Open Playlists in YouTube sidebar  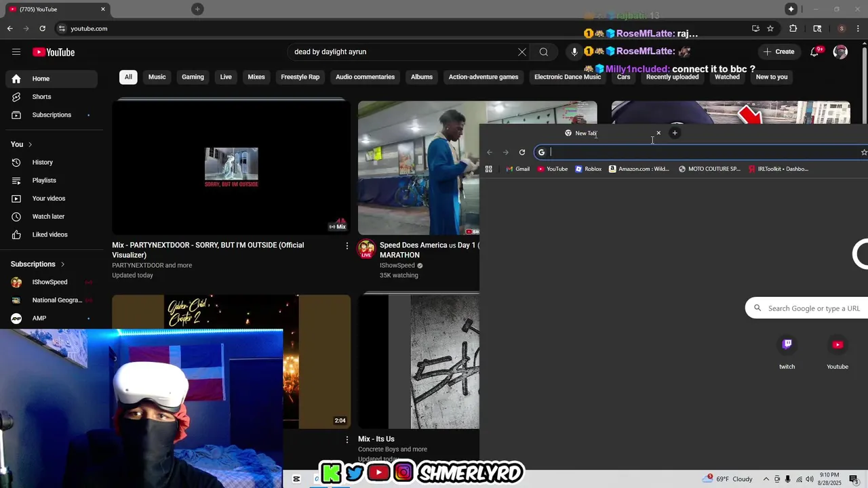click(52, 180)
